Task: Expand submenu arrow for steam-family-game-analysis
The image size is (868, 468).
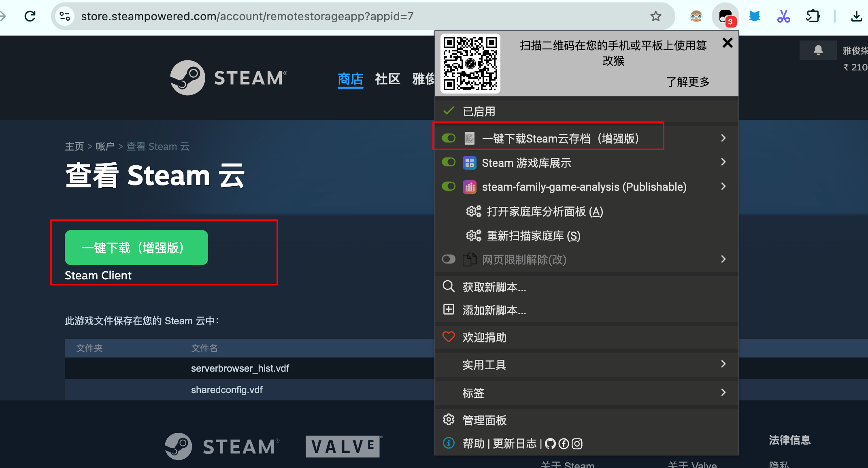Action: [x=723, y=186]
